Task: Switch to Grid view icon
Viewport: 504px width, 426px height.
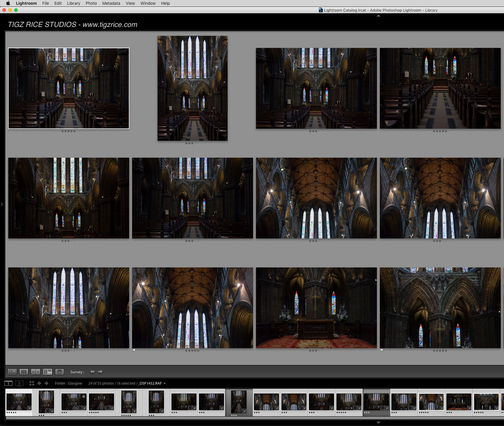Action: (12, 372)
